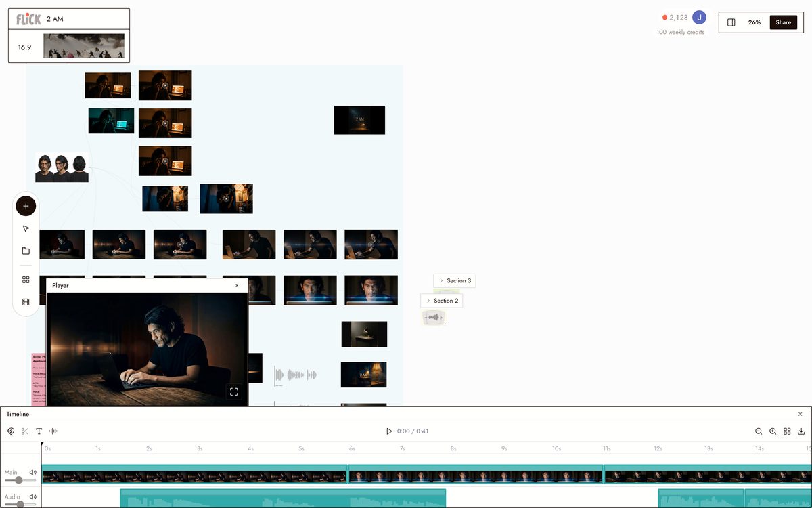Click the film strip timeline icon
The height and width of the screenshot is (508, 812).
tap(26, 302)
